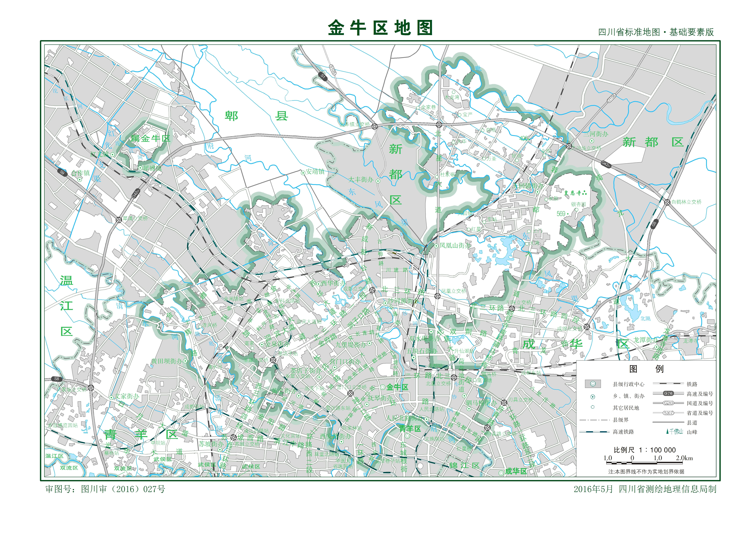Image resolution: width=756 pixels, height=534 pixels.
Task: Click the S8 highway shield at left edge
Action: pos(57,379)
